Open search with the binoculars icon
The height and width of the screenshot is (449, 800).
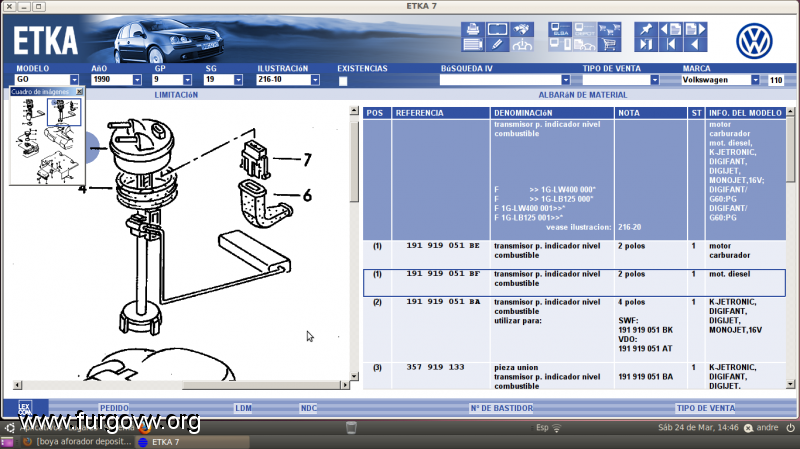point(521,29)
